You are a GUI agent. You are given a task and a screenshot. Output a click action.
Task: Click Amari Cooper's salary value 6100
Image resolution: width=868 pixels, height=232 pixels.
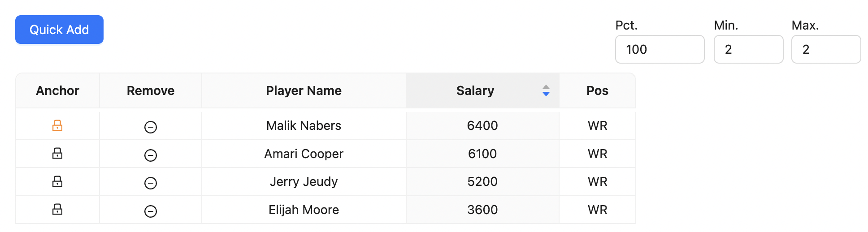(482, 154)
